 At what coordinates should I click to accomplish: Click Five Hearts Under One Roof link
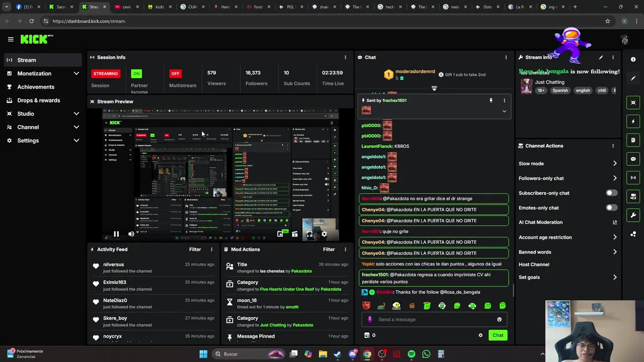coord(286,289)
